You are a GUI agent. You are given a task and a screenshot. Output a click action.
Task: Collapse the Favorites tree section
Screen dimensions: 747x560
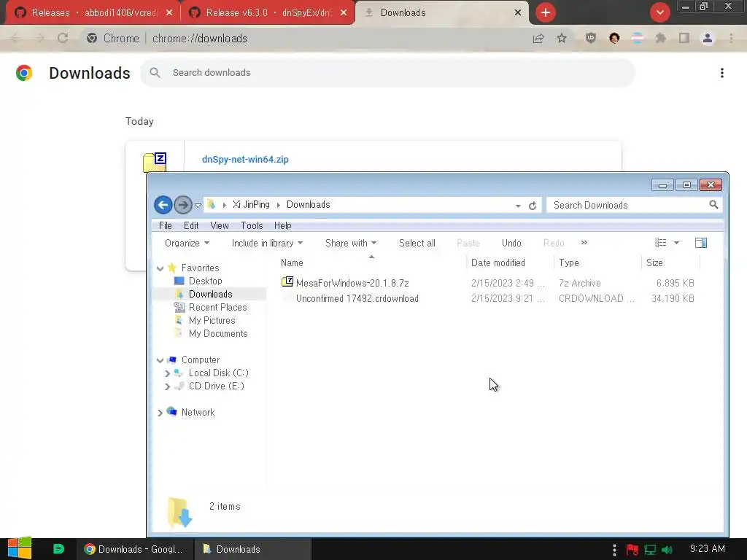(160, 268)
